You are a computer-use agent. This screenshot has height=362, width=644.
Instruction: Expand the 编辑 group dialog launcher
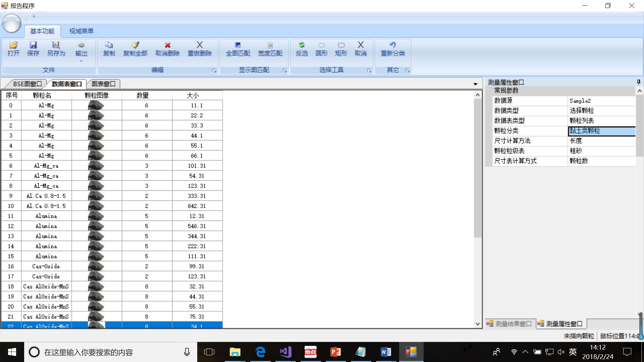click(x=214, y=71)
